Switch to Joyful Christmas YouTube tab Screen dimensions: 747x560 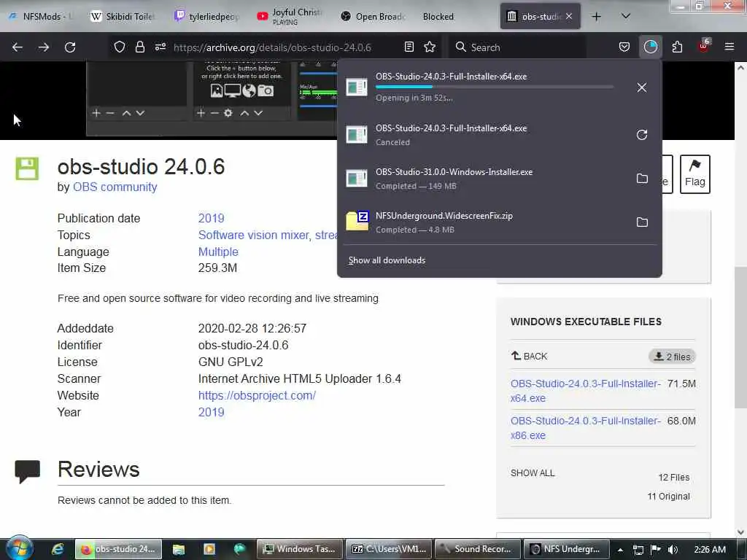[x=290, y=16]
